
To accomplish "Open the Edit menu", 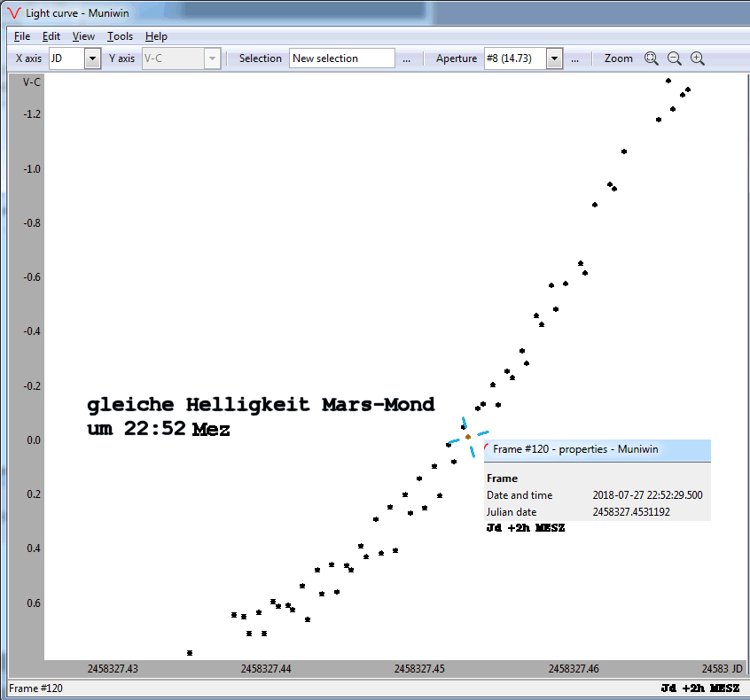I will tap(51, 36).
